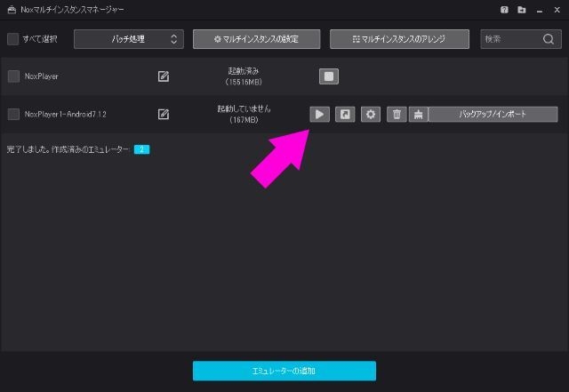Start the NoxPlayer1-Android7.1.2 emulator with play button
Viewport: 569px width, 392px height.
(x=319, y=114)
